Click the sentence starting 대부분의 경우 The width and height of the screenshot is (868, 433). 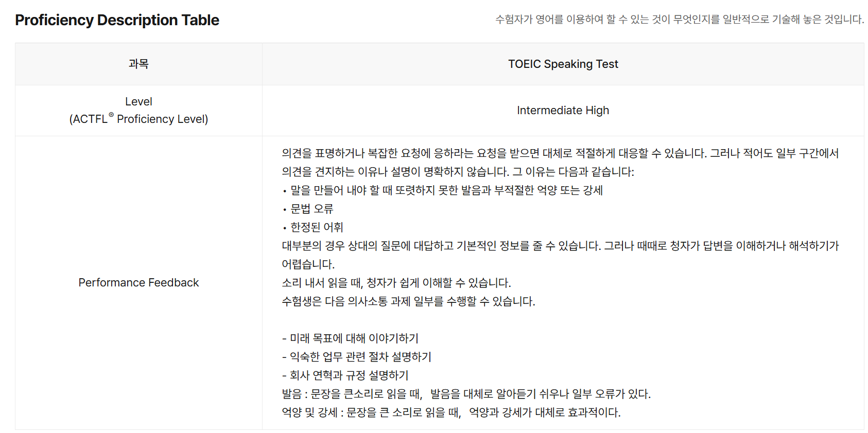click(560, 246)
